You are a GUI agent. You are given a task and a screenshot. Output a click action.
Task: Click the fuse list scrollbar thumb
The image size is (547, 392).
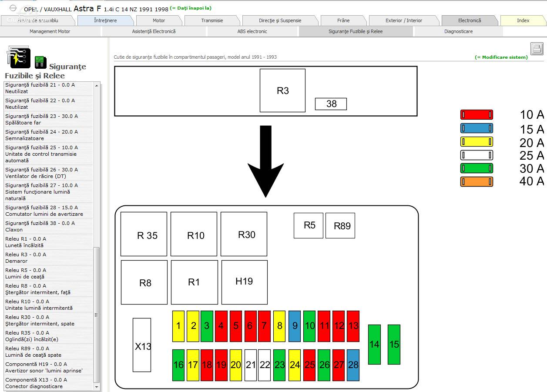(96, 315)
